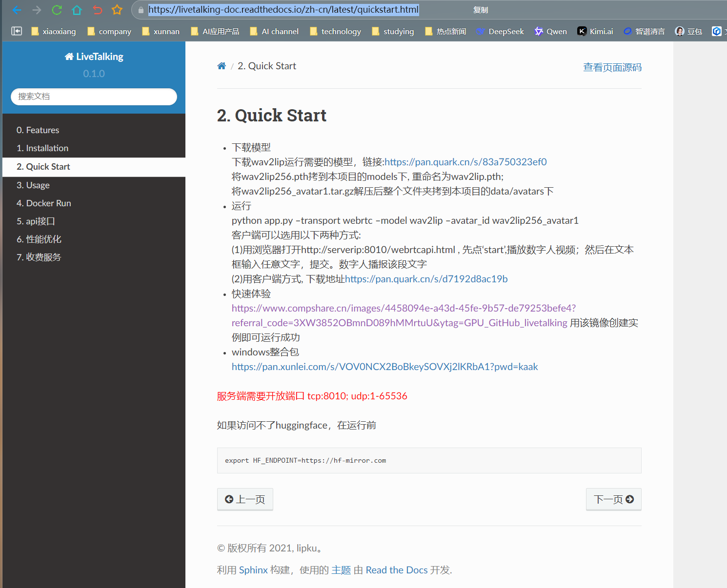Click the undo close-tab icon

click(x=97, y=10)
